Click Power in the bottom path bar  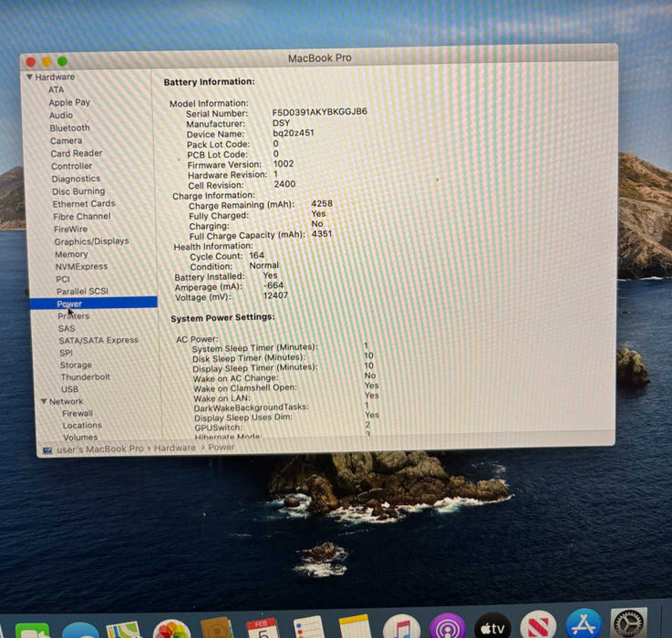tap(222, 448)
